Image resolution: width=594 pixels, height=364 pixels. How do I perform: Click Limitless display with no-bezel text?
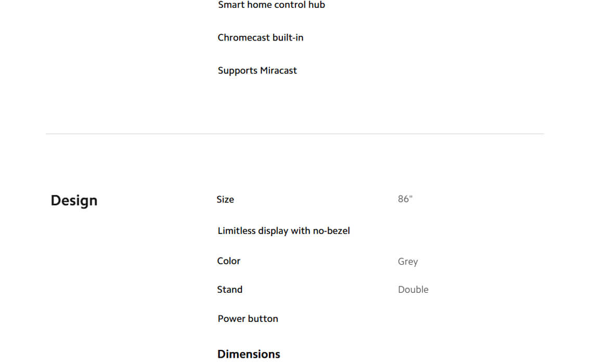pyautogui.click(x=283, y=231)
